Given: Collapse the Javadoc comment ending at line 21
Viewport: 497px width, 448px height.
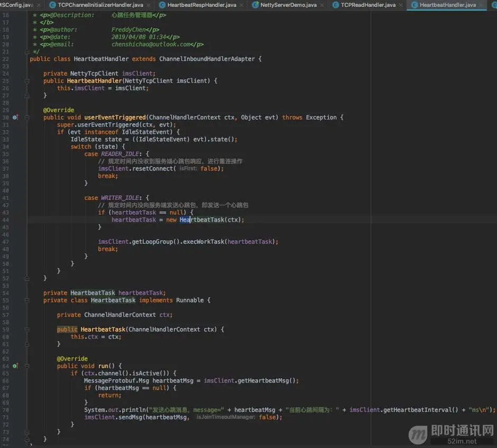Looking at the screenshot, I should (x=27, y=52).
